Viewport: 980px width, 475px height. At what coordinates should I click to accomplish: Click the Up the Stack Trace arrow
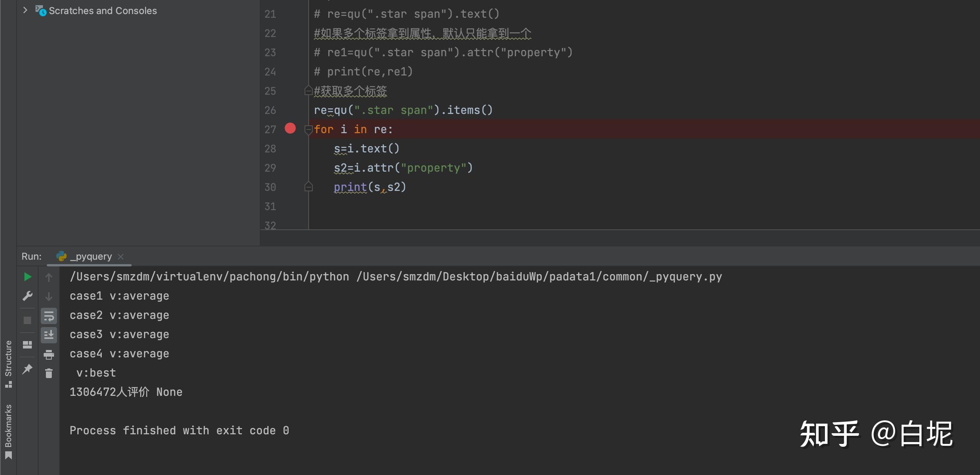(x=49, y=277)
